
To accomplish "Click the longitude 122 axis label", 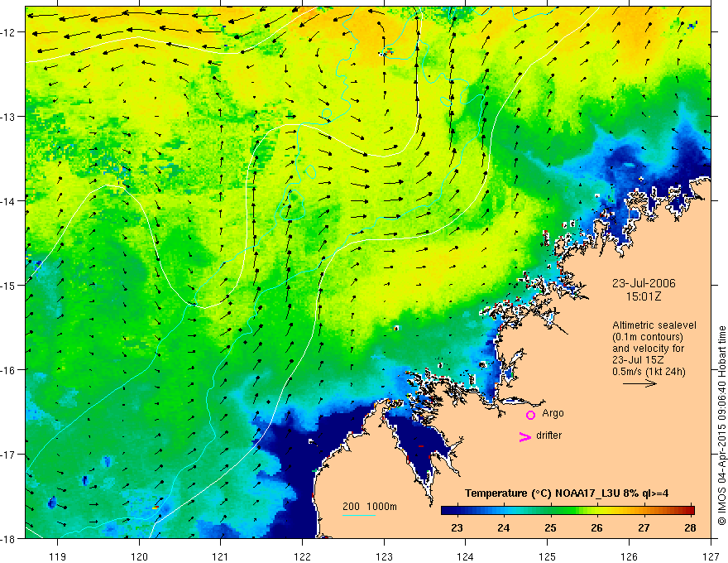I will point(302,556).
